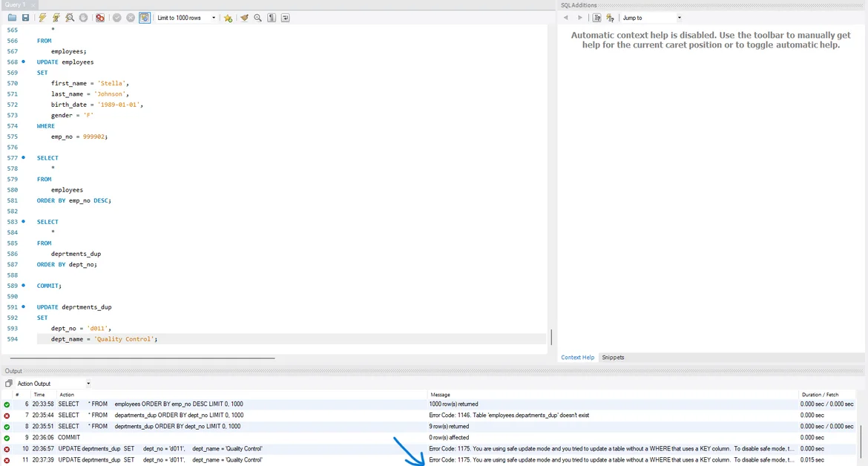This screenshot has width=868, height=466.
Task: Expand the Jump to dropdown
Action: tap(679, 18)
